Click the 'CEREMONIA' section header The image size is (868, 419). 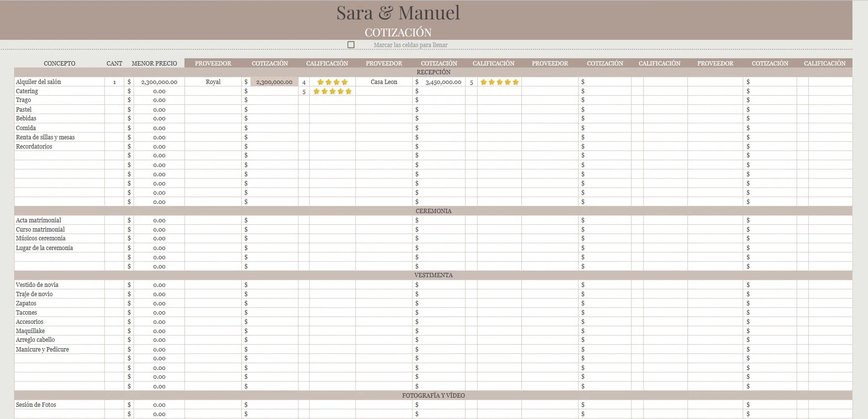coord(434,211)
